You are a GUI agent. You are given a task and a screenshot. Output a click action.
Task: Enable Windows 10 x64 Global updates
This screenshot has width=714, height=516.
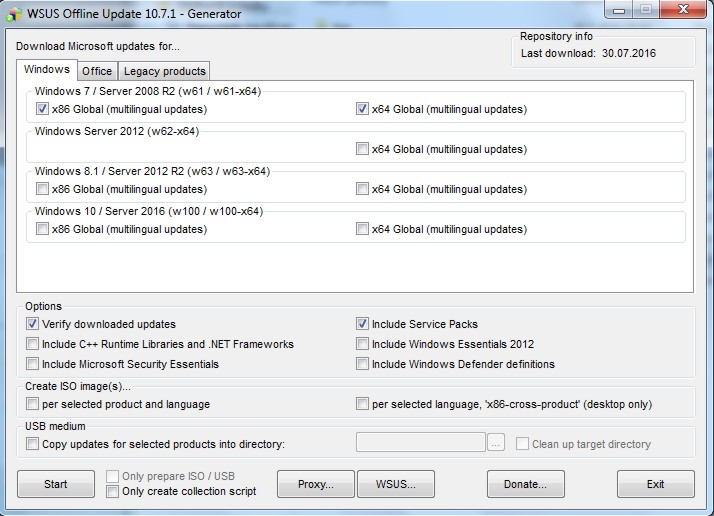[362, 229]
